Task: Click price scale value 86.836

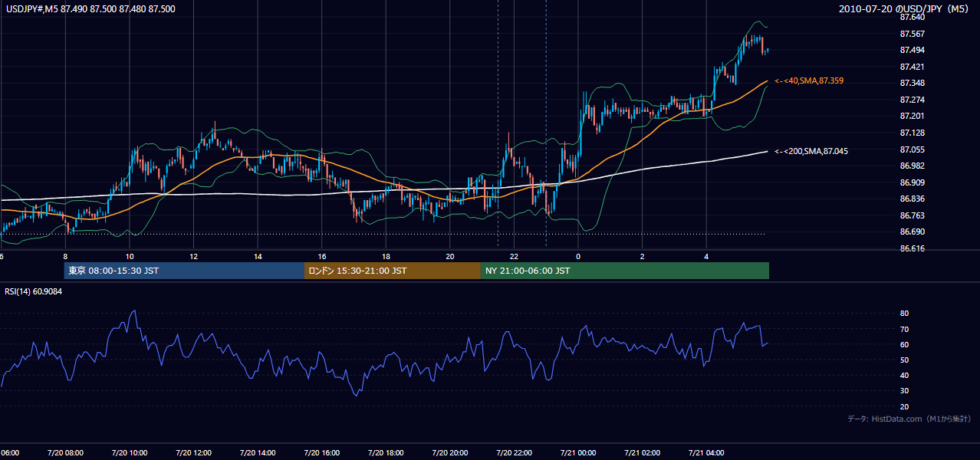Action: click(911, 199)
